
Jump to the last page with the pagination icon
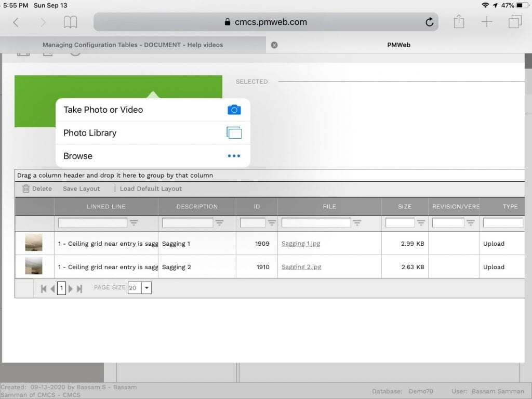[79, 288]
